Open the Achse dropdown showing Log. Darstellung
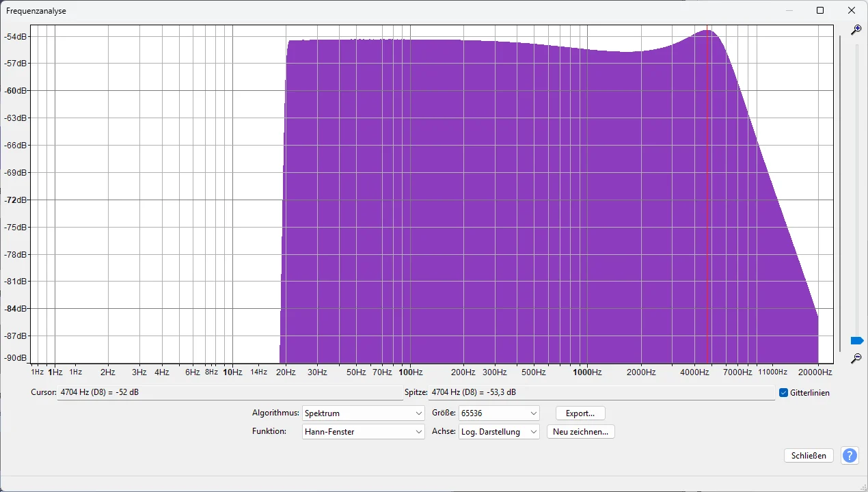868x492 pixels. tap(500, 432)
